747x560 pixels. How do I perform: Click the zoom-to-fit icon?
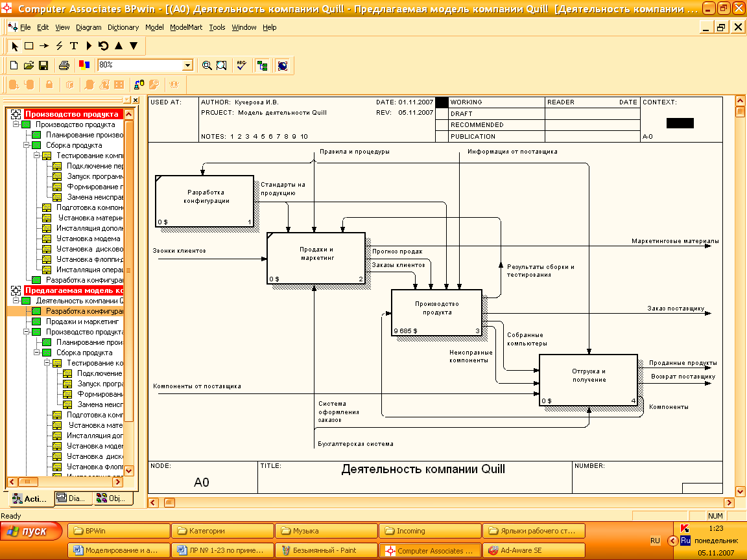(x=222, y=65)
